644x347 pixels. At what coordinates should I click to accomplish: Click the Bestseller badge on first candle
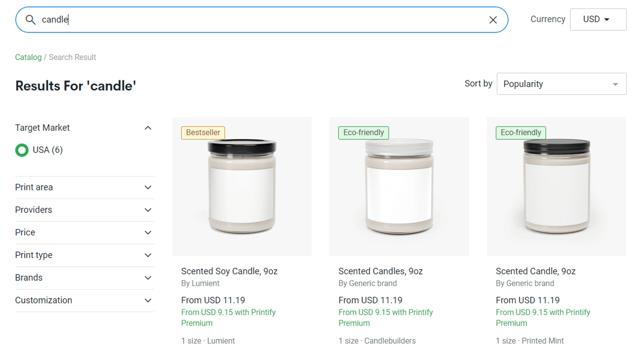coord(203,132)
